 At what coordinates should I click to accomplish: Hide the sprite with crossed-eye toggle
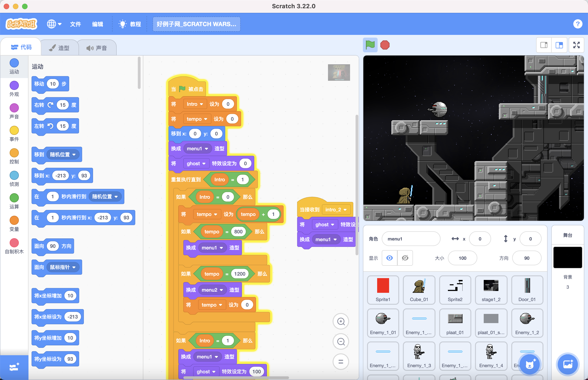[405, 258]
